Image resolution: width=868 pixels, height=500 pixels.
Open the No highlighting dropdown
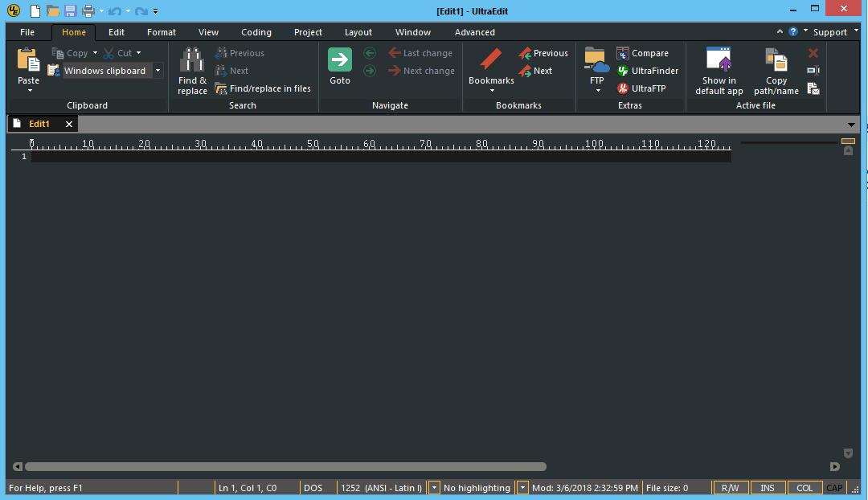pos(522,487)
